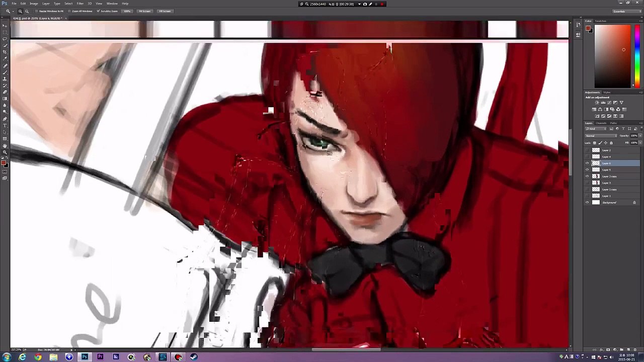Select the Brush tool

tap(5, 72)
